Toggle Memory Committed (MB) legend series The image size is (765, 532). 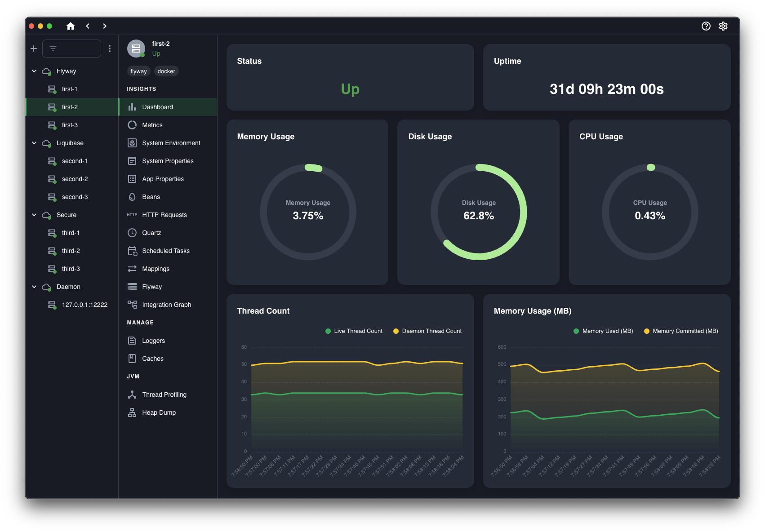point(680,331)
